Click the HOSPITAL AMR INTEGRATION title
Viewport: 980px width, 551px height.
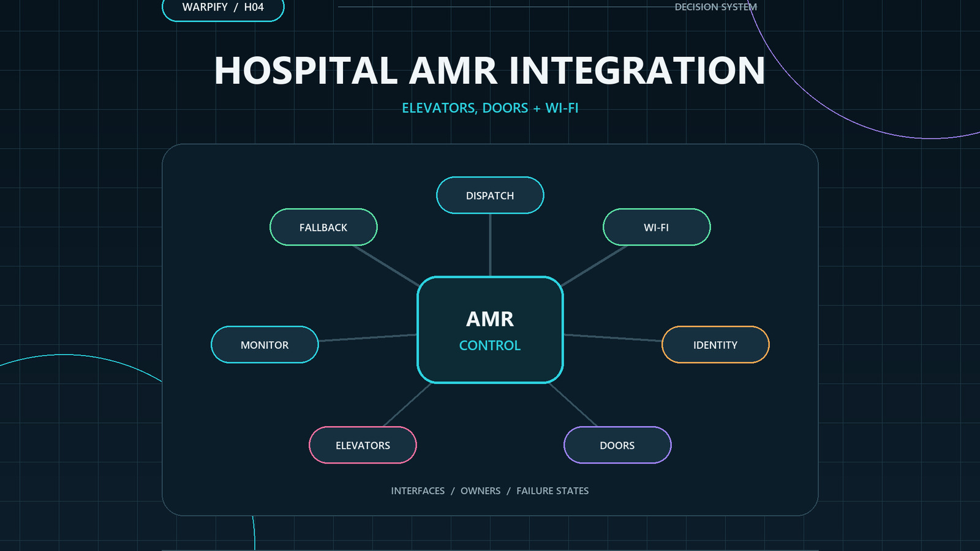tap(490, 70)
